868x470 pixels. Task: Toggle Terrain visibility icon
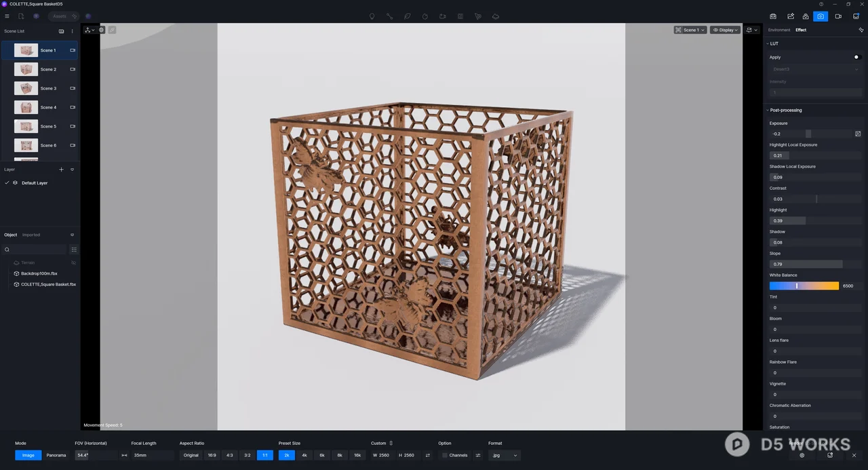point(73,262)
